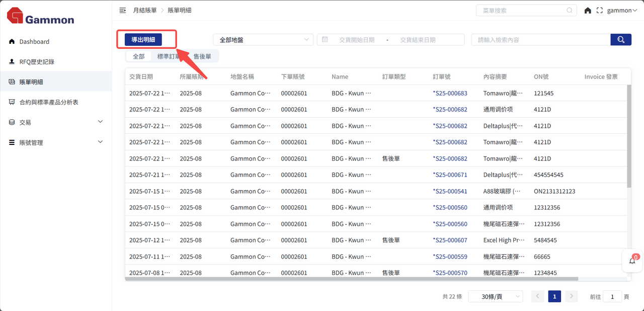Open the notification bell

[632, 261]
